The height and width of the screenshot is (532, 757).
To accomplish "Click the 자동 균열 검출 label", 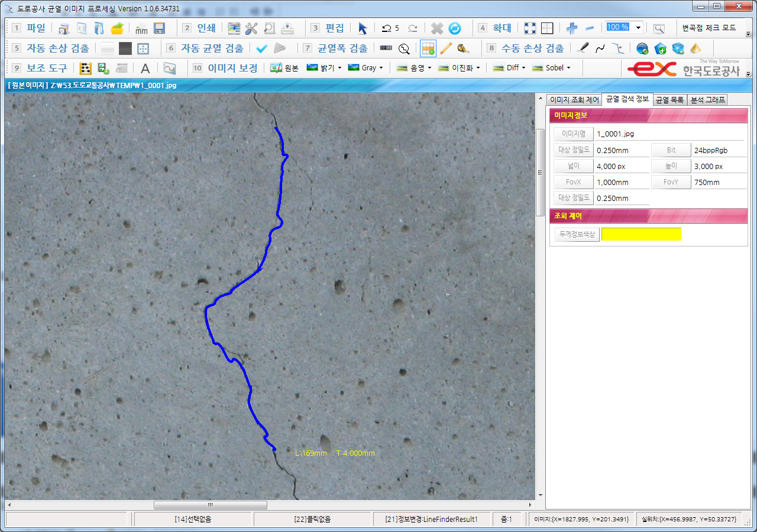I will tap(212, 48).
